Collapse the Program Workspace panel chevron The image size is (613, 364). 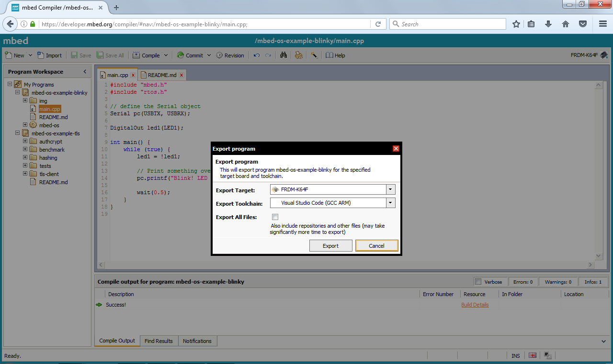(x=85, y=71)
